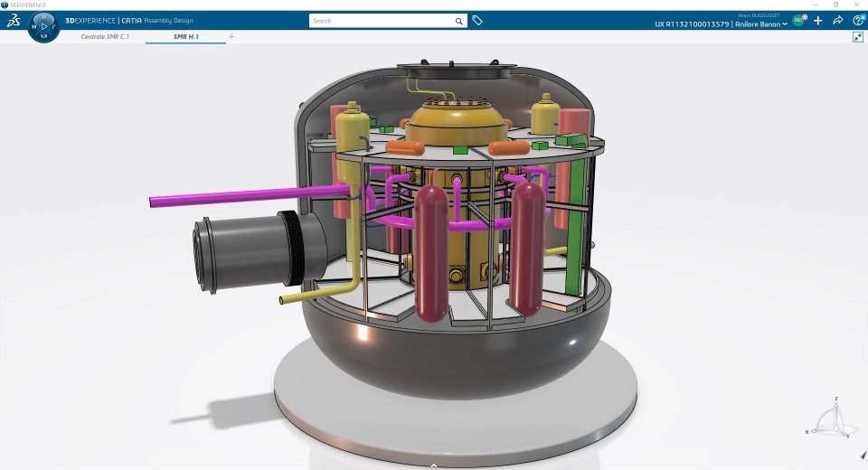The height and width of the screenshot is (470, 868).
Task: Click the compass north quadrant
Action: click(43, 17)
